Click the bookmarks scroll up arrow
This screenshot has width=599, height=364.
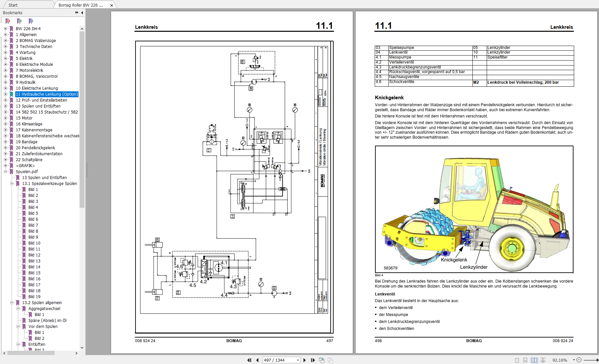(82, 29)
